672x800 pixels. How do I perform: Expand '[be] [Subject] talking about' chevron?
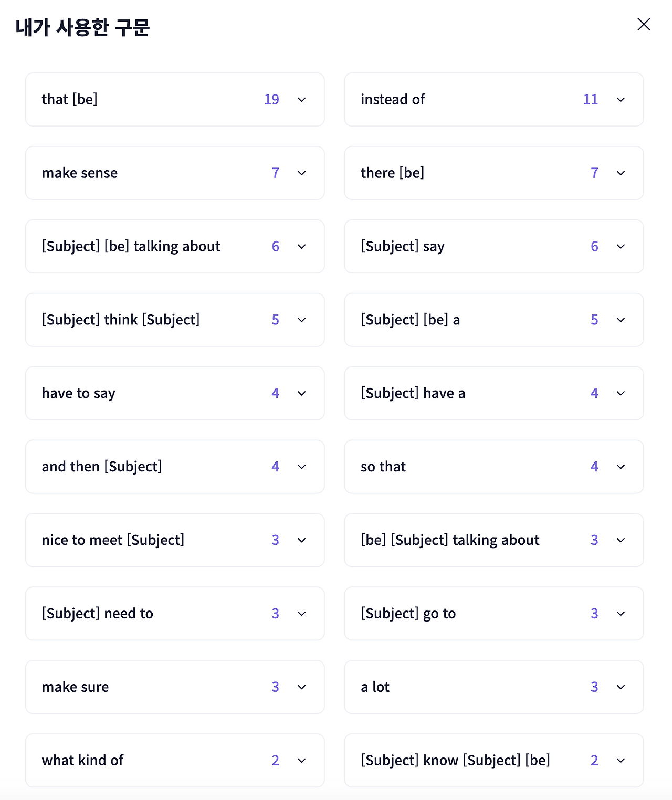pyautogui.click(x=621, y=540)
